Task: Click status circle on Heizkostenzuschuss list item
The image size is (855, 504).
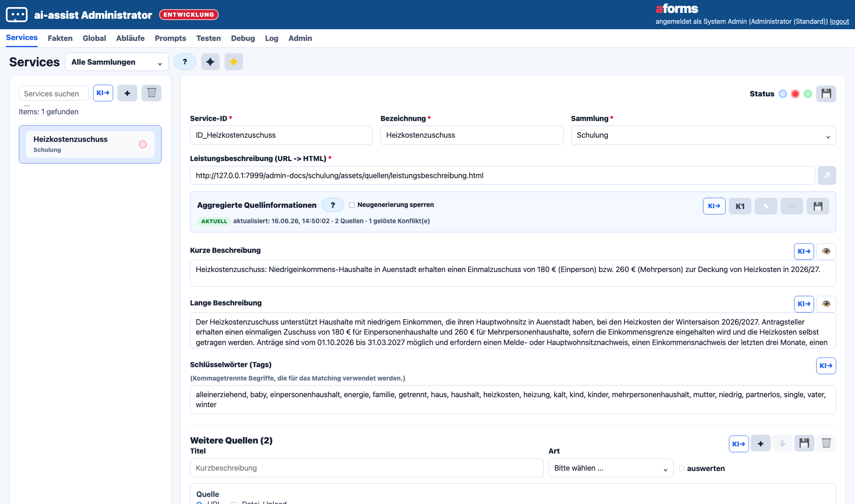Action: (x=143, y=144)
